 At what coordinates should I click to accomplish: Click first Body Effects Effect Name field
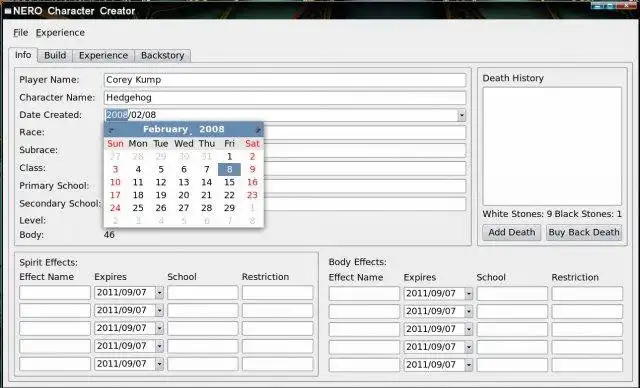364,293
